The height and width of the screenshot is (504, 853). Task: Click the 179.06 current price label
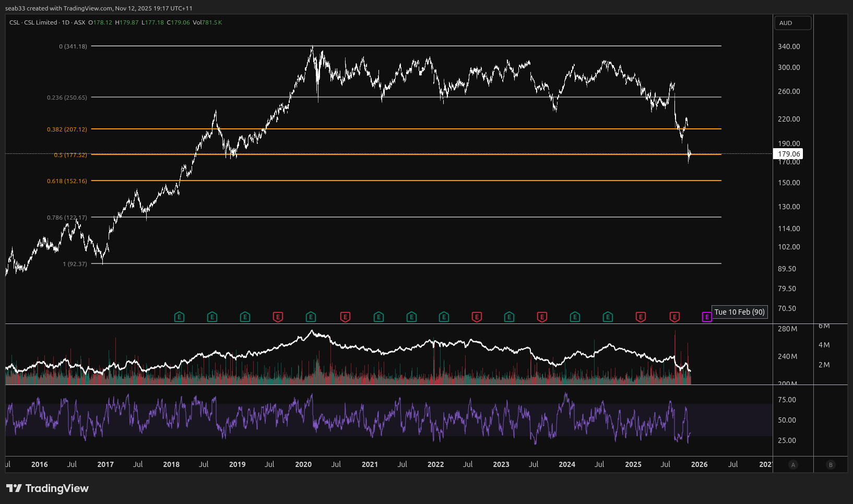(788, 154)
